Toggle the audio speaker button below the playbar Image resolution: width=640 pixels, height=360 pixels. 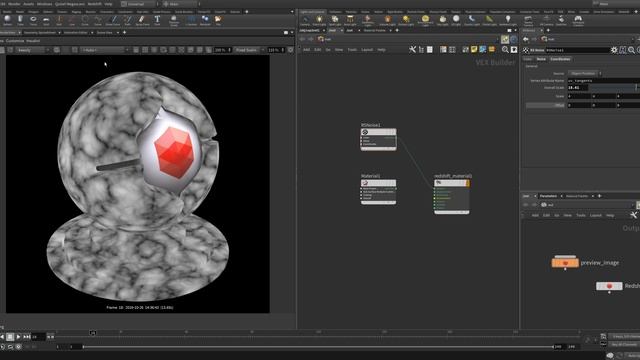point(2,347)
